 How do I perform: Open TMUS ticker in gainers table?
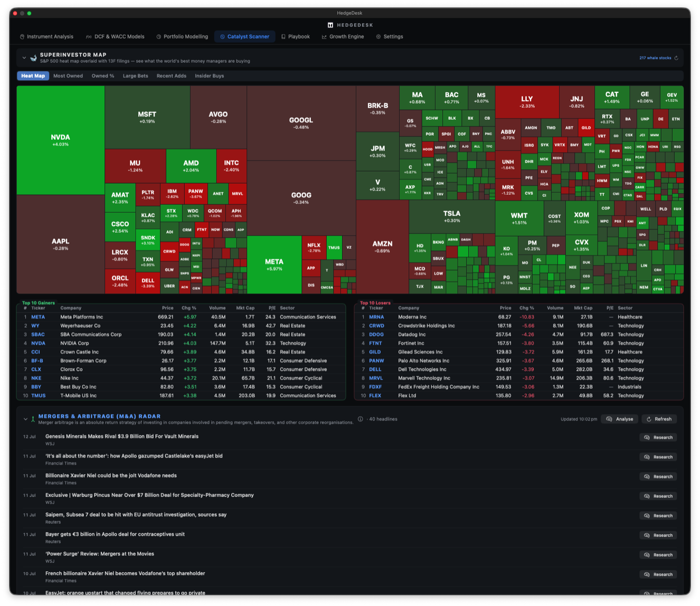[39, 395]
